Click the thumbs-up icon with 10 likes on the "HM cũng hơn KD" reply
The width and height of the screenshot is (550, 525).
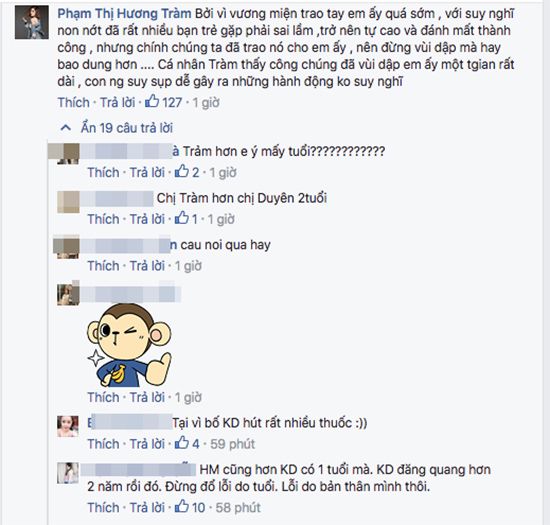pyautogui.click(x=182, y=506)
